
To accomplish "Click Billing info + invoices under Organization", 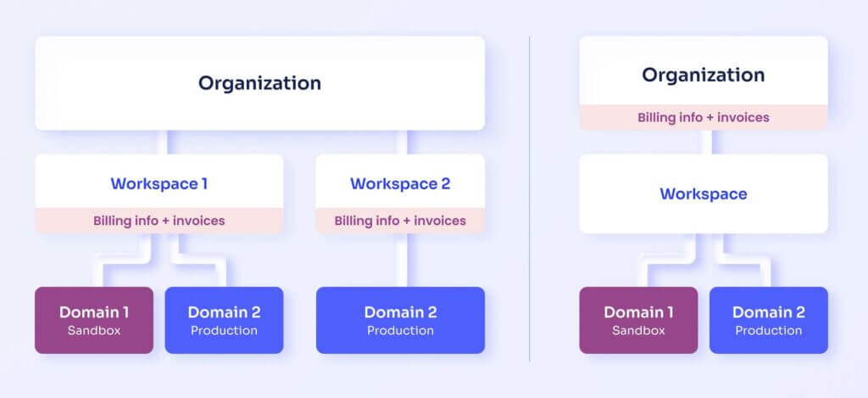I will coord(704,117).
